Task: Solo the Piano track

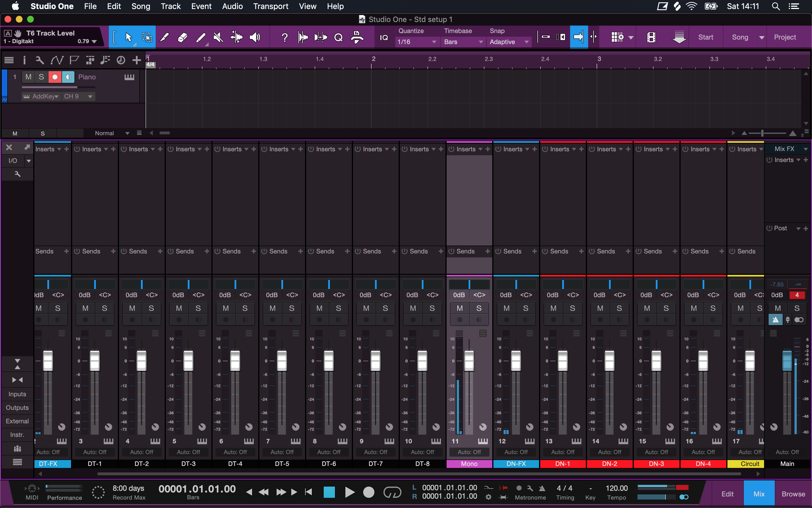Action: click(41, 77)
